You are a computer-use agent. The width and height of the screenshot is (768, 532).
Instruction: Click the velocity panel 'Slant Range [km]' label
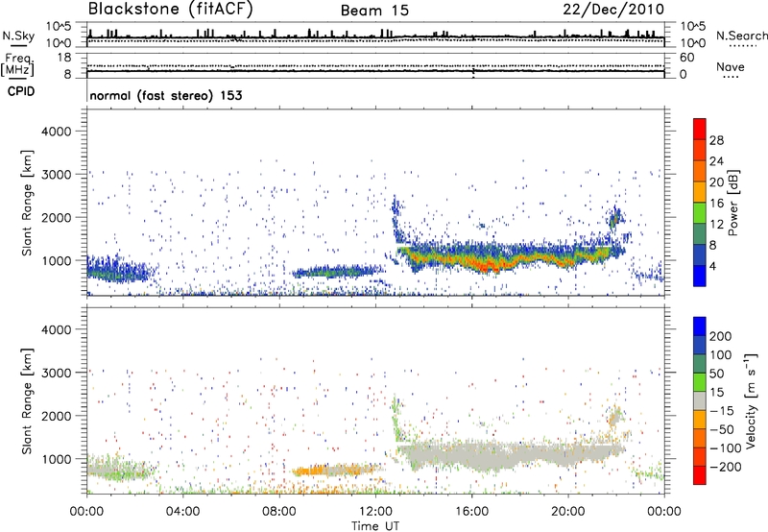click(27, 401)
